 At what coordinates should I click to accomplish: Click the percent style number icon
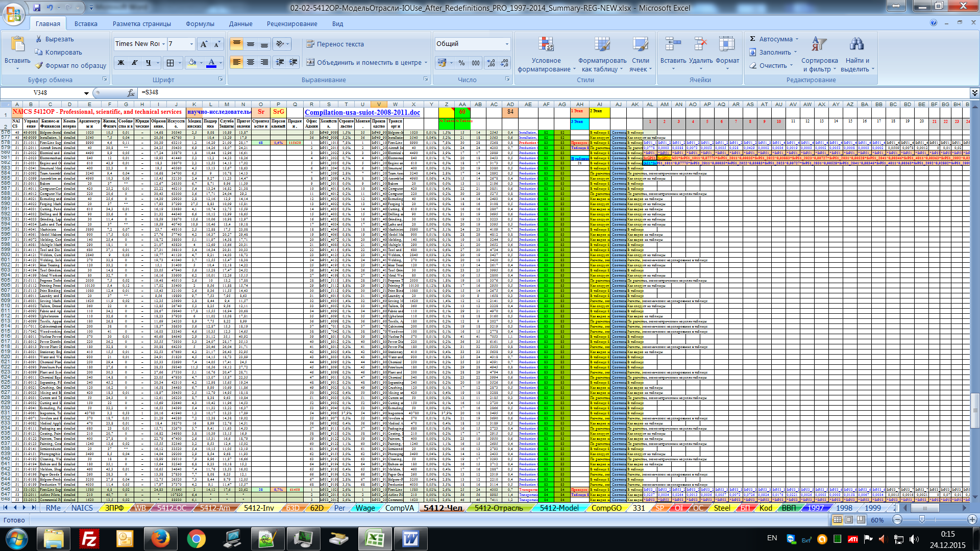(x=461, y=62)
